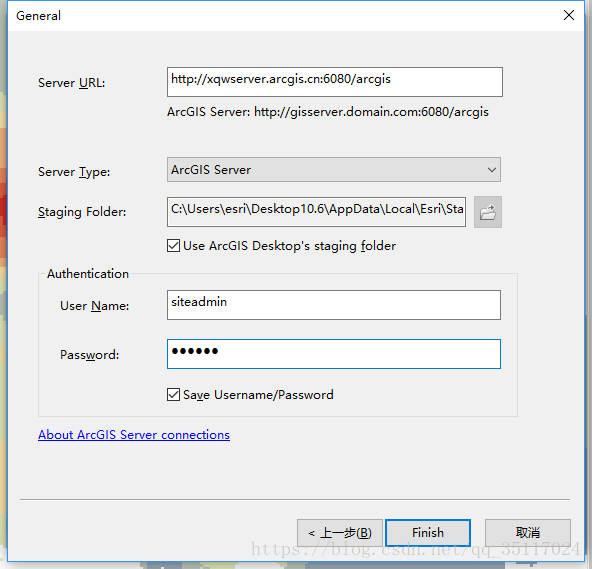The height and width of the screenshot is (569, 592).
Task: Click the Staging Folder path field
Action: (316, 211)
